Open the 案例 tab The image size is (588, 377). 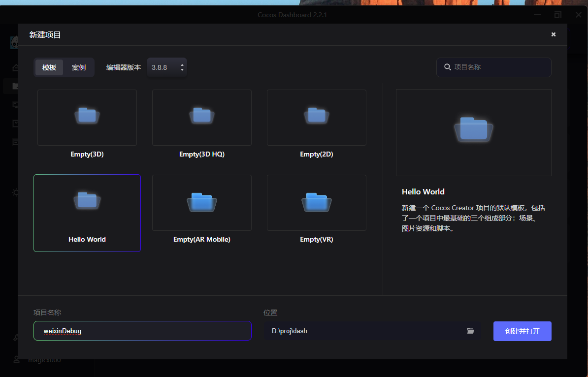click(x=79, y=67)
